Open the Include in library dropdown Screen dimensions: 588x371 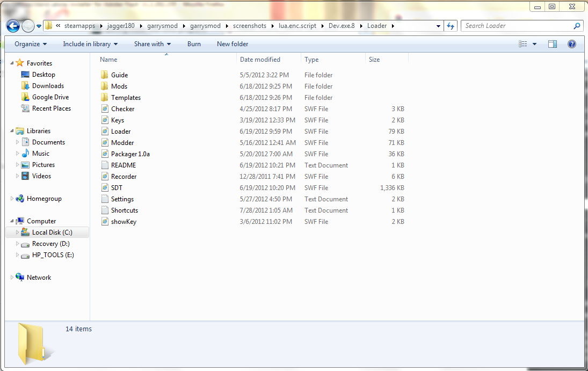[90, 44]
